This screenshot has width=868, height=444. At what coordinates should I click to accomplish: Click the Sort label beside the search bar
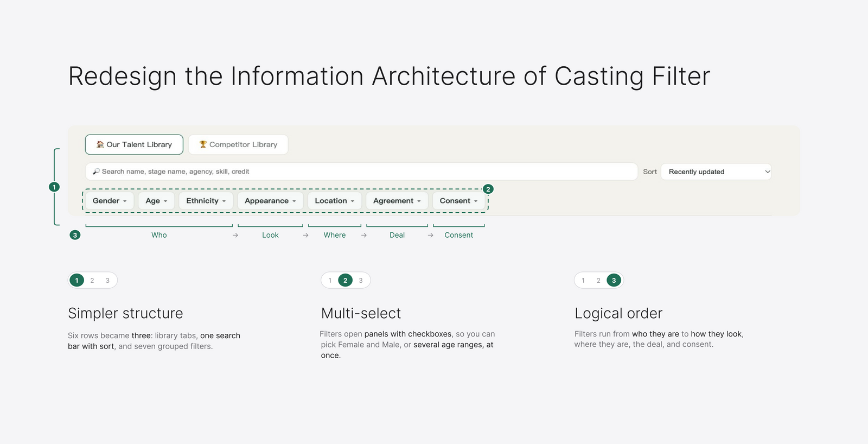pyautogui.click(x=650, y=172)
